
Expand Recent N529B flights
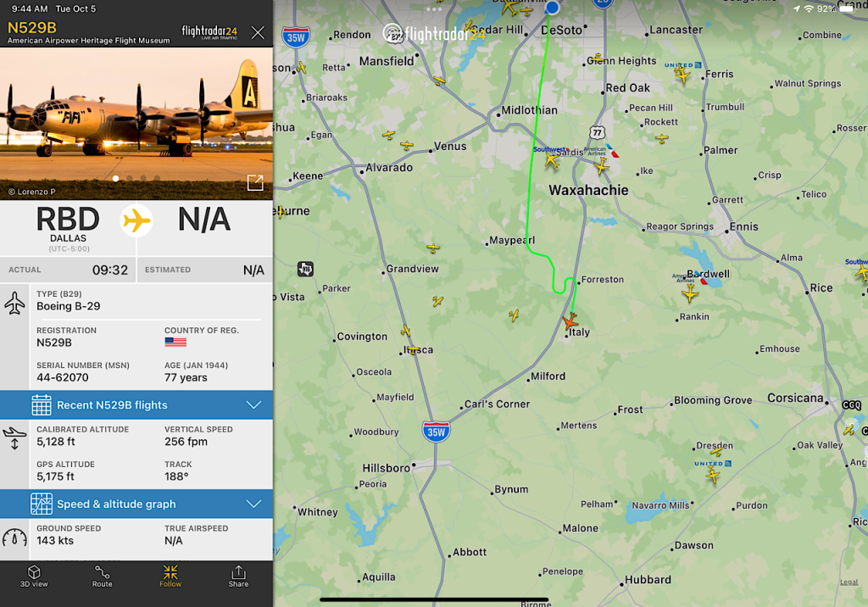click(136, 405)
